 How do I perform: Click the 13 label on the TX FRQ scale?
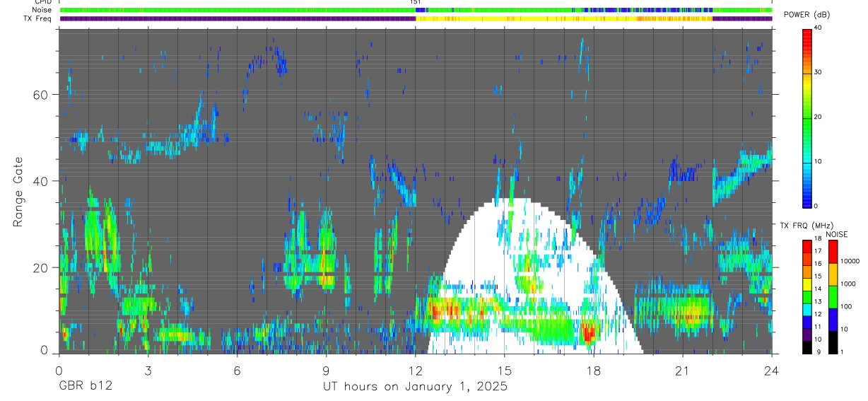point(818,302)
